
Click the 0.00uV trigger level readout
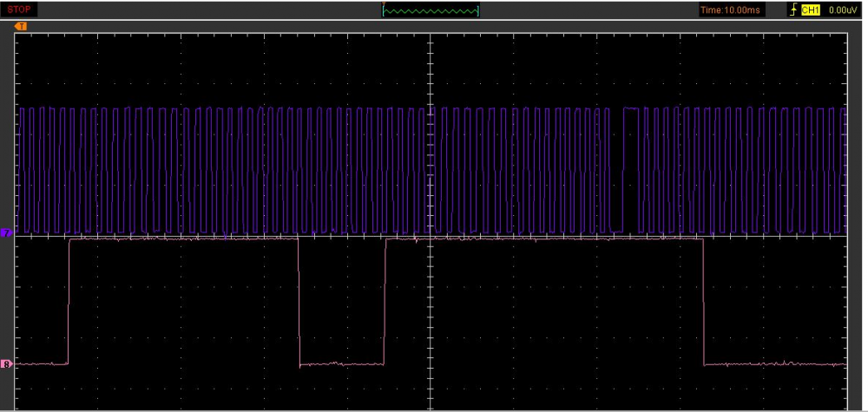click(843, 10)
